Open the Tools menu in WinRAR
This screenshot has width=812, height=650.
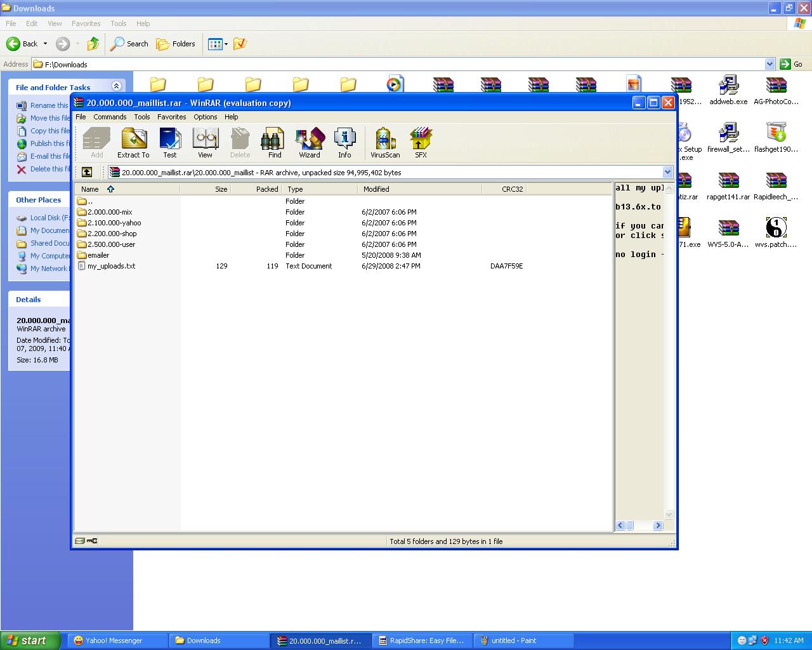point(142,117)
